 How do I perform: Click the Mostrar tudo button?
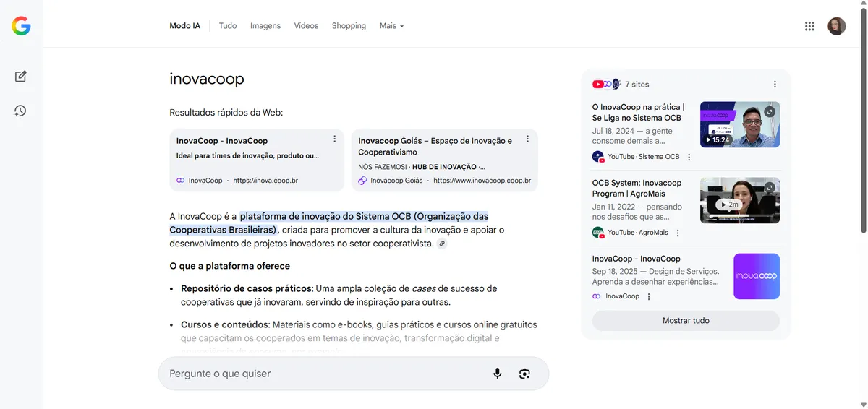[x=686, y=321]
